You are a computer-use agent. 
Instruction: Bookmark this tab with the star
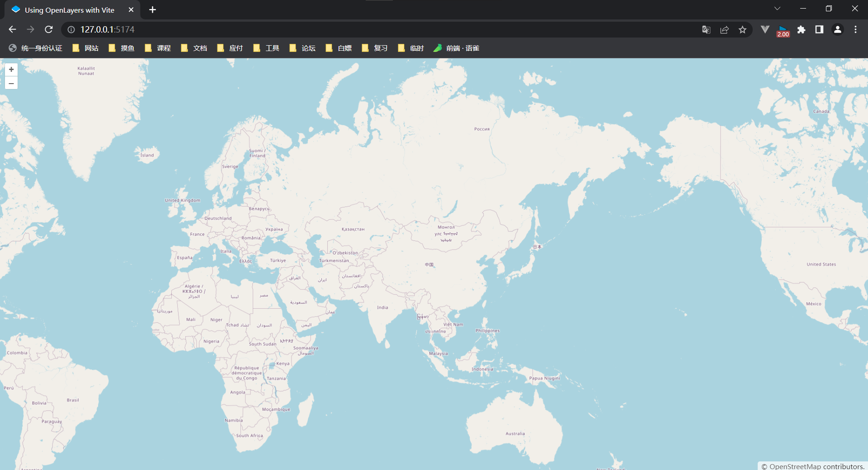coord(742,29)
